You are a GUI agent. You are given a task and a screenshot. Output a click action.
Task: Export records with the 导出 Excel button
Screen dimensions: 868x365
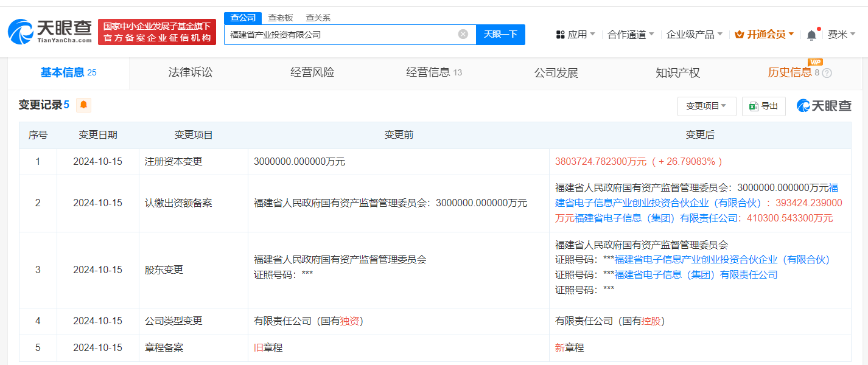pyautogui.click(x=763, y=106)
